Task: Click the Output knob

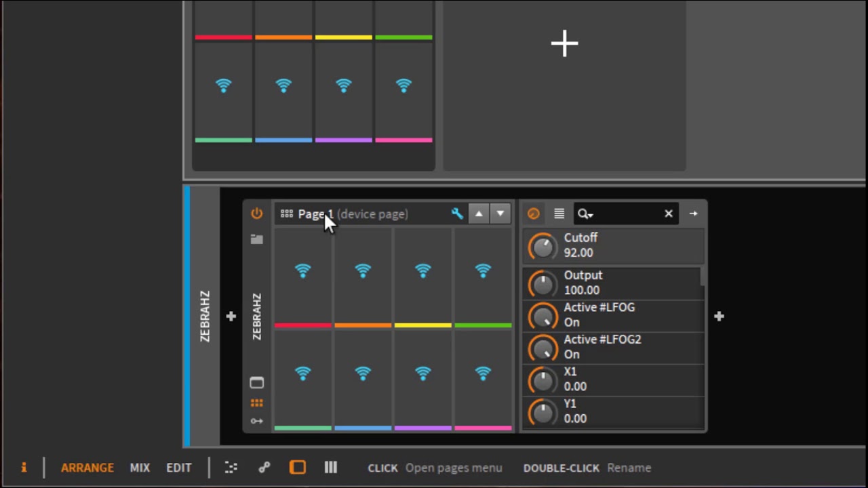Action: point(542,284)
